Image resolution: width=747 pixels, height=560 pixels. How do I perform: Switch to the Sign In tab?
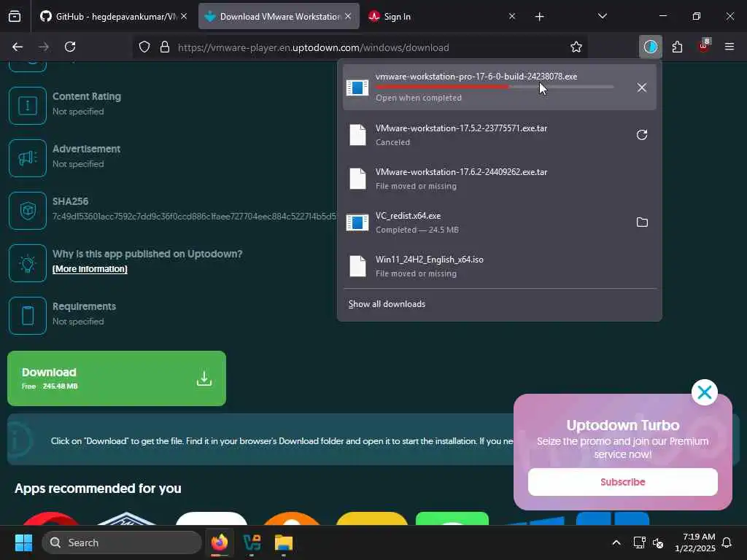coord(441,17)
